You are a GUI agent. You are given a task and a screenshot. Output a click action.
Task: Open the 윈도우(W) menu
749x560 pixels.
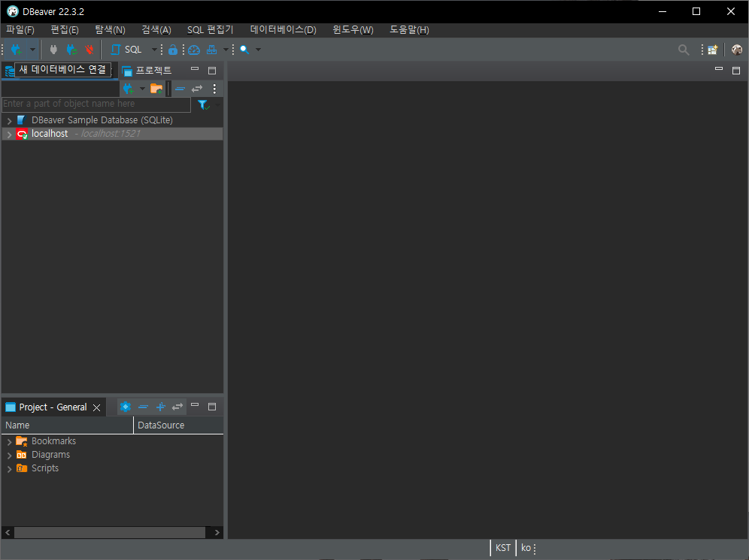353,29
